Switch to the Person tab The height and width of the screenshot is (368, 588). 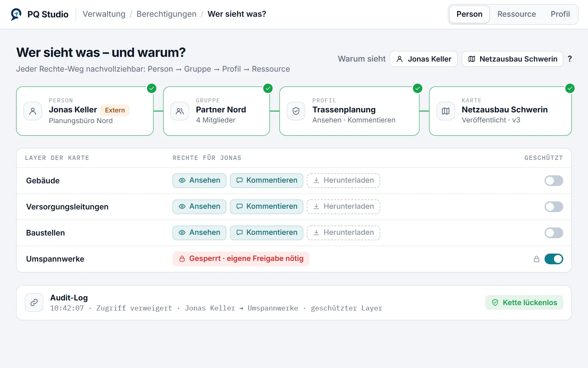(x=469, y=14)
